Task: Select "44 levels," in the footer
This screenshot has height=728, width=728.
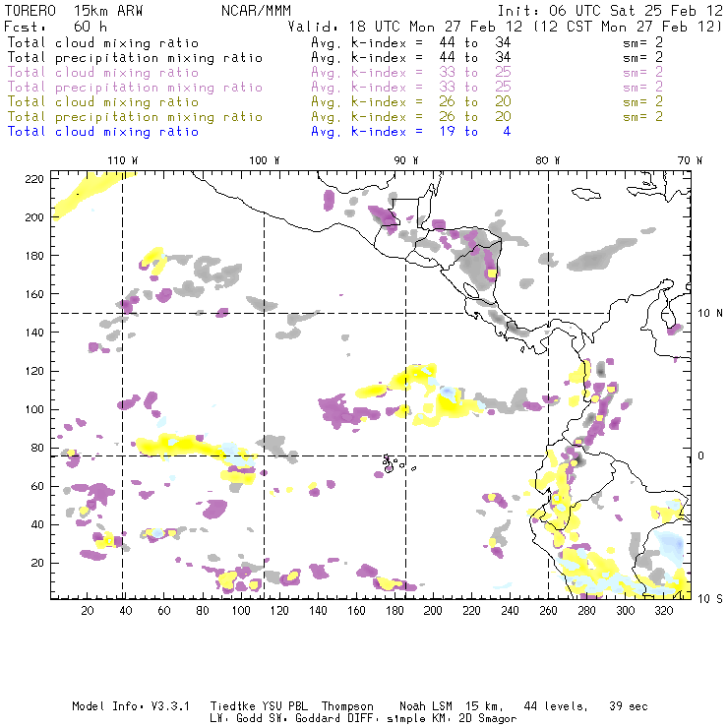Action: (x=556, y=706)
